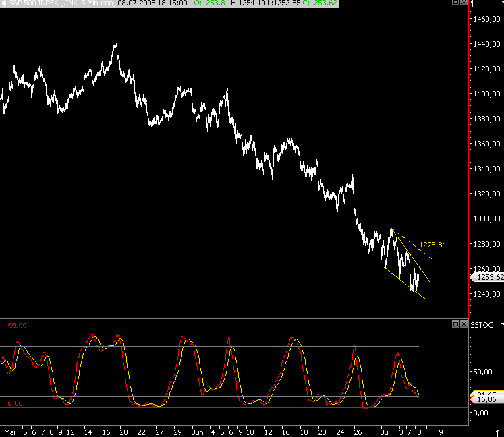
Task: Maximize the SSTOC indicator pane
Action: pyautogui.click(x=455, y=324)
